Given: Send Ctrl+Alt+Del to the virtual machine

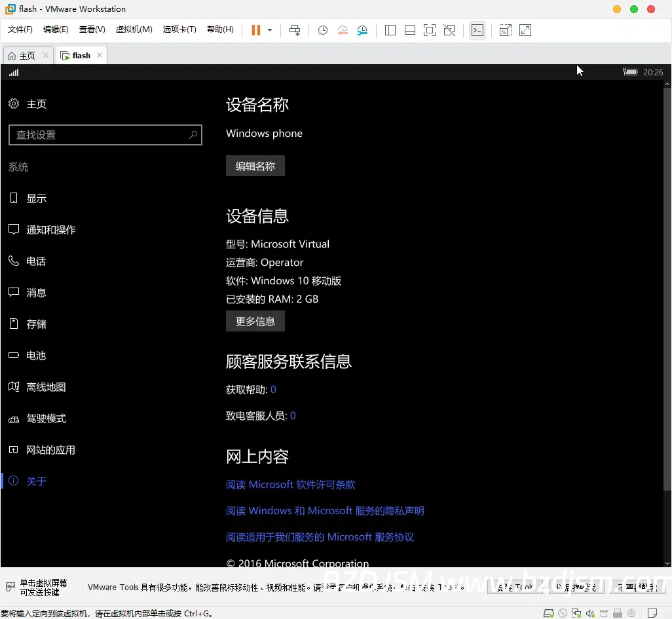Looking at the screenshot, I should pyautogui.click(x=295, y=30).
